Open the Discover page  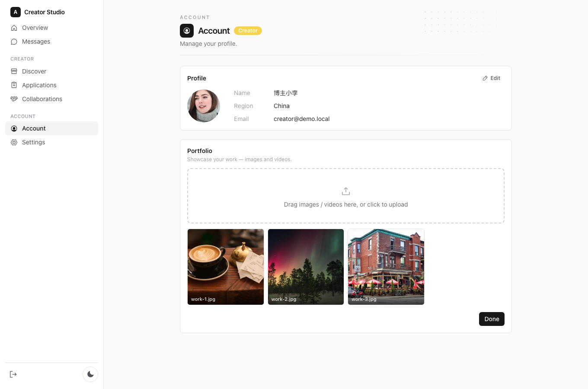[x=51, y=71]
